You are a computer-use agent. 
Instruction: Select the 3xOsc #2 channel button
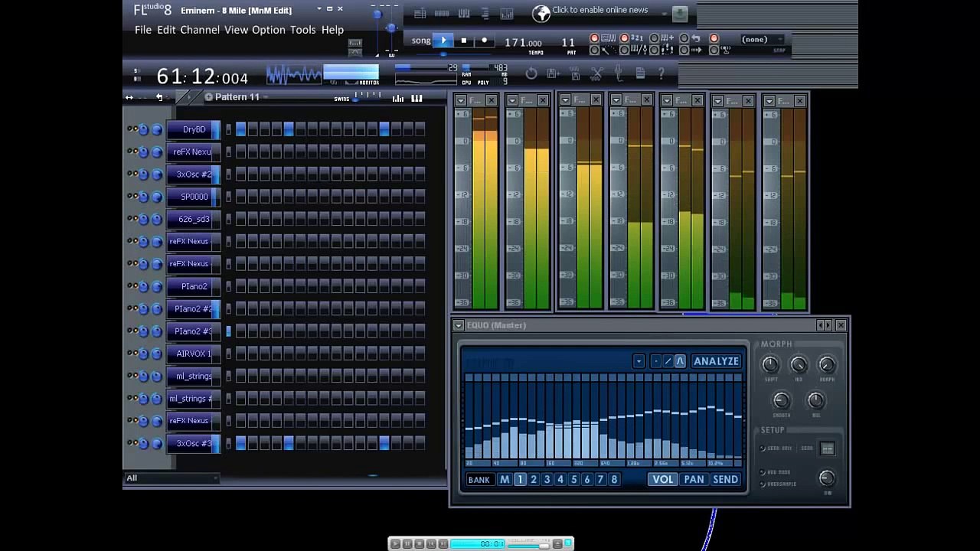194,174
